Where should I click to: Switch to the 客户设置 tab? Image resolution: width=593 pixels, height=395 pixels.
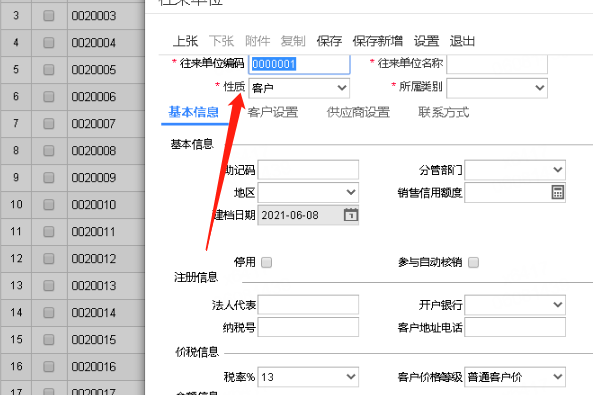pos(273,112)
